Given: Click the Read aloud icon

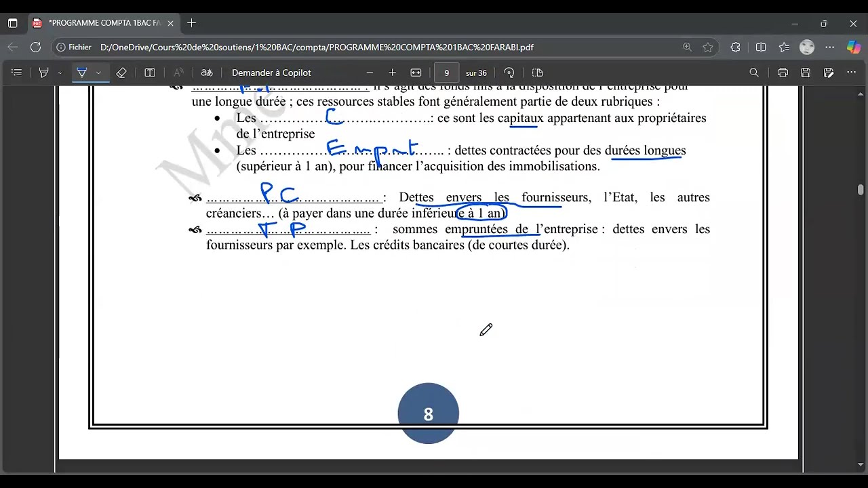Looking at the screenshot, I should click(178, 73).
